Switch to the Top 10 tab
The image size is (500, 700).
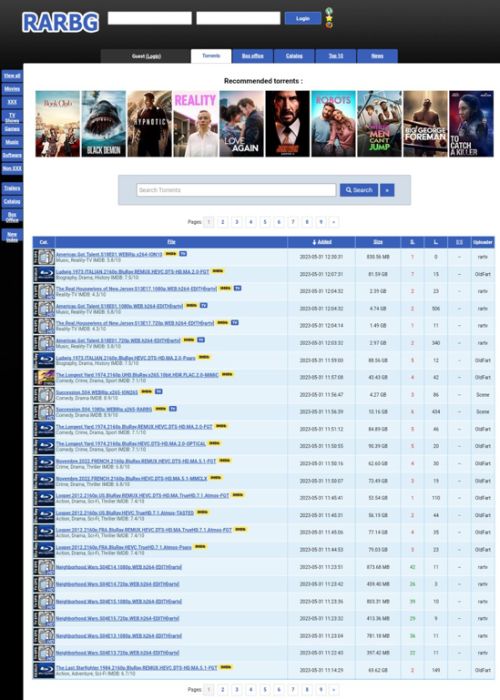pos(336,56)
